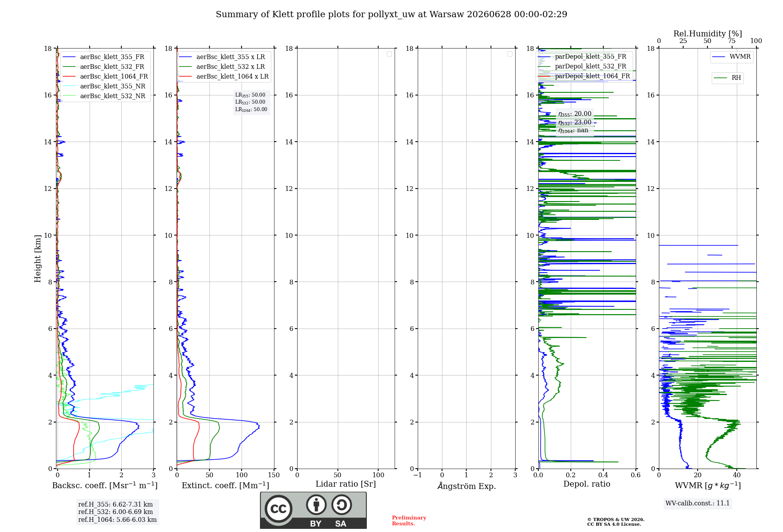Click ref.H_532: 6.00-6.69 km text
783x532 pixels.
coord(115,512)
